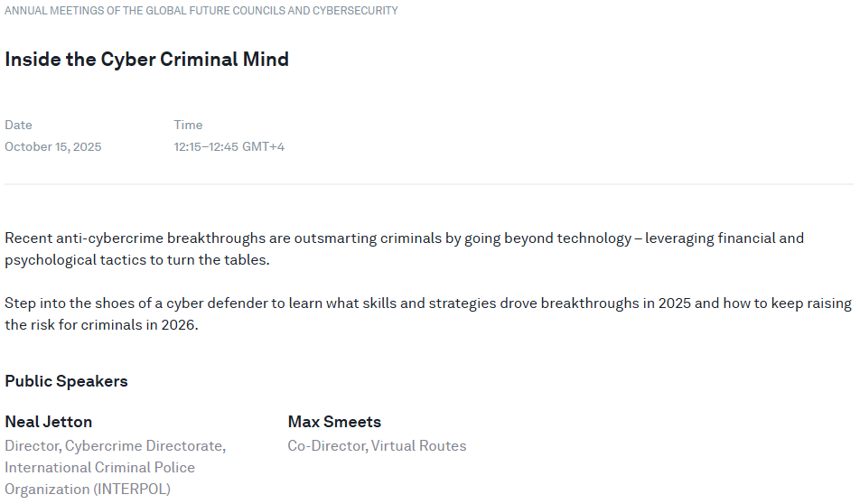
Task: Click the "Co-Director, Virtual Routes" title
Action: tap(377, 445)
